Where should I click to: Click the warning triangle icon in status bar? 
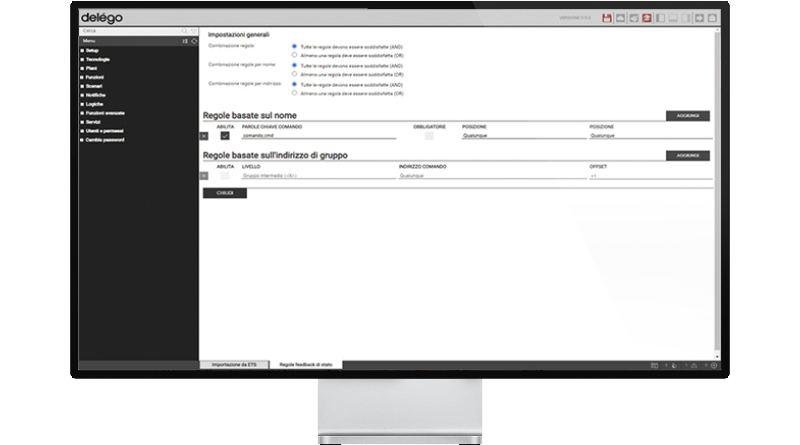[x=694, y=365]
